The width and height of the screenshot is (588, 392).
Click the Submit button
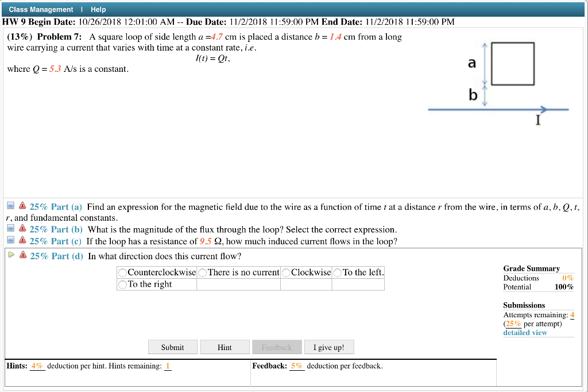(x=172, y=347)
